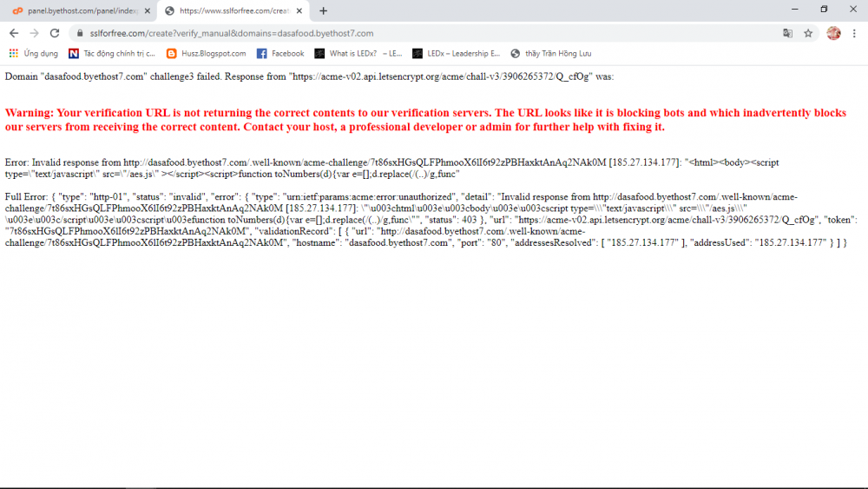Open the Ứng dụng apps shortcut
The image size is (868, 489).
tap(33, 53)
